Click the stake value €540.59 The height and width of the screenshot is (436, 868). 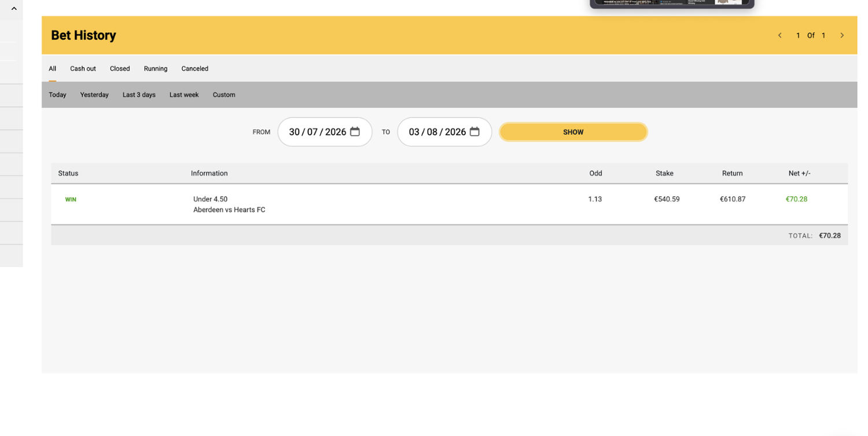click(667, 199)
